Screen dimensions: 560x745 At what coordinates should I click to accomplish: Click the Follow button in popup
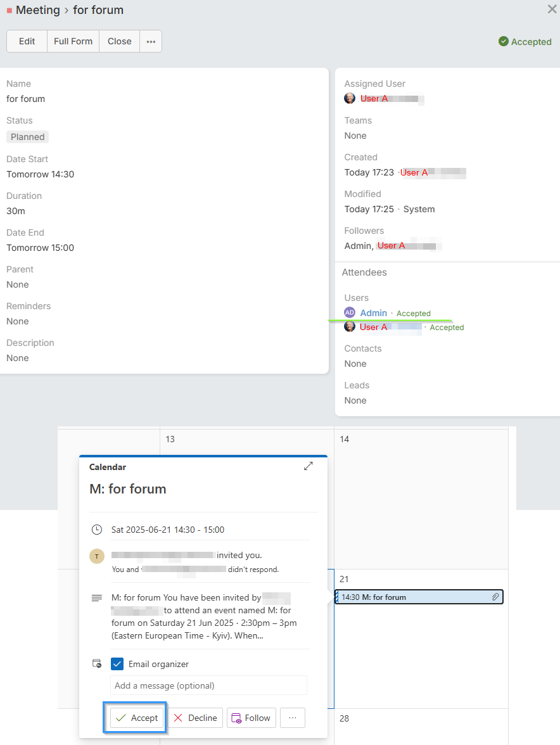pyautogui.click(x=251, y=718)
